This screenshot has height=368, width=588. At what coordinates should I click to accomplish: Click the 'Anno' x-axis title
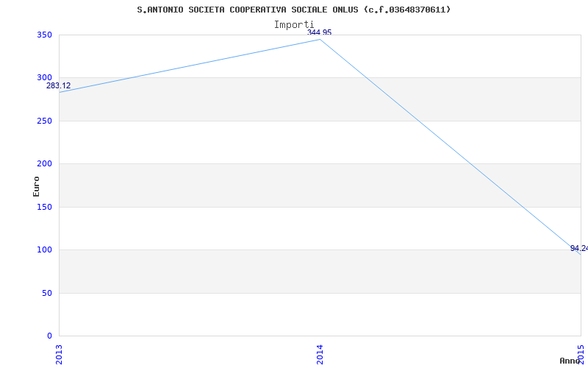tap(570, 361)
